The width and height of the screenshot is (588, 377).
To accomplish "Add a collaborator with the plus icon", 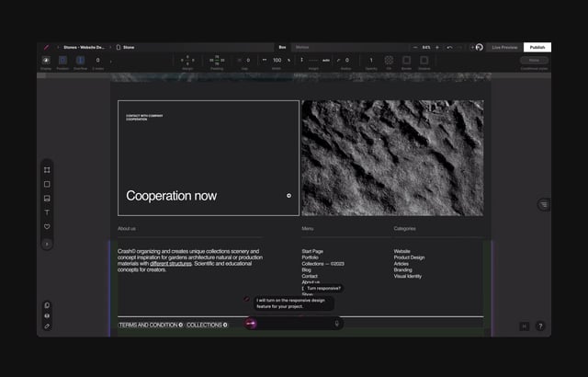I will 472,47.
